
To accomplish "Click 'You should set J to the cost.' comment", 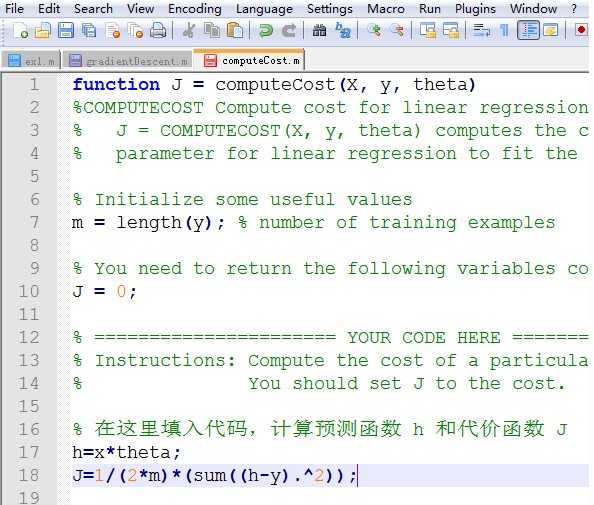I will coord(407,383).
